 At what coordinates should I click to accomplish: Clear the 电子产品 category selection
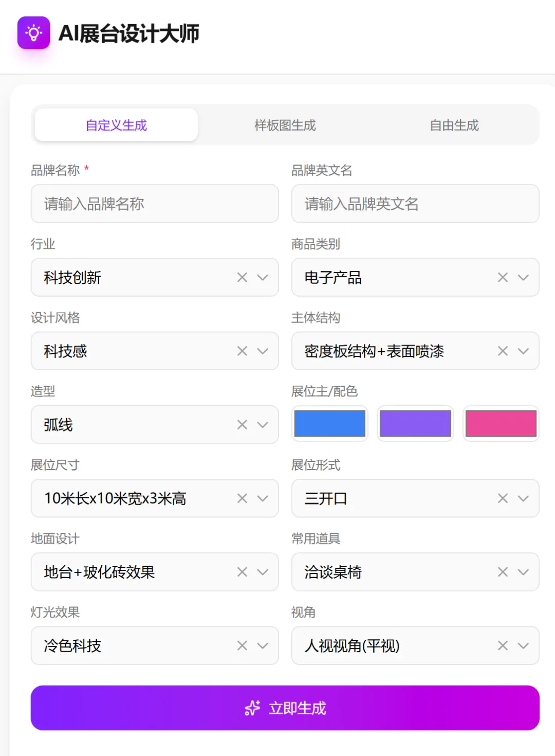click(503, 278)
